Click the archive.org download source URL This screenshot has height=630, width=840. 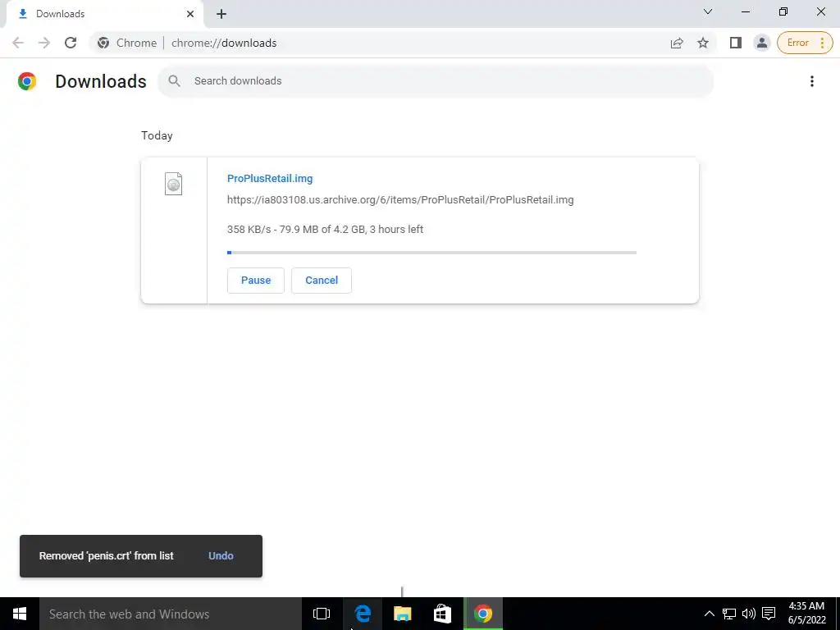click(x=400, y=200)
